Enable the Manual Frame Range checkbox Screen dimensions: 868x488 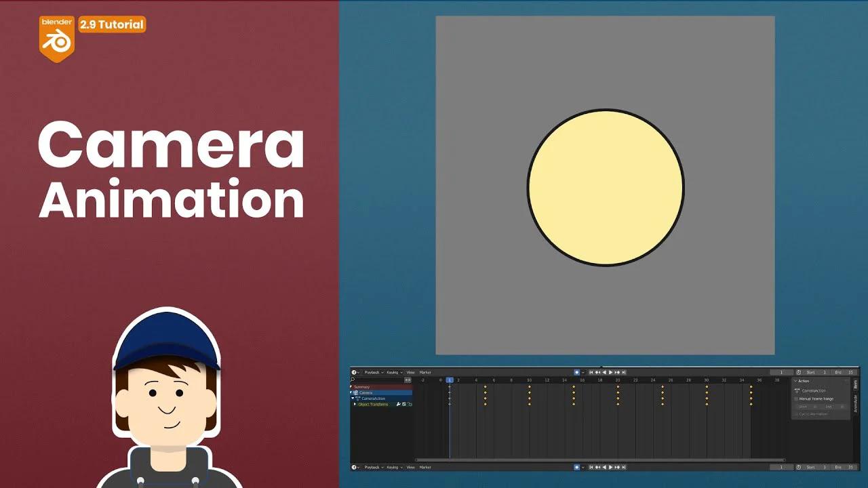click(x=795, y=399)
